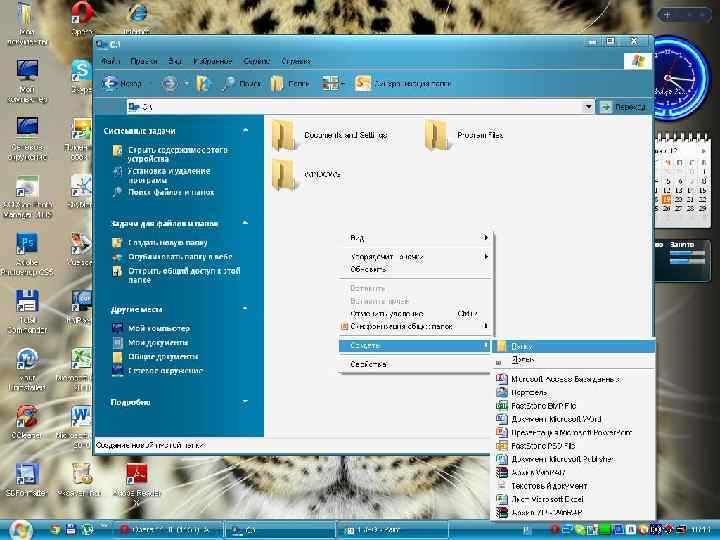The width and height of the screenshot is (720, 540).
Task: Expand the View (Вид) context submenu
Action: coord(415,237)
